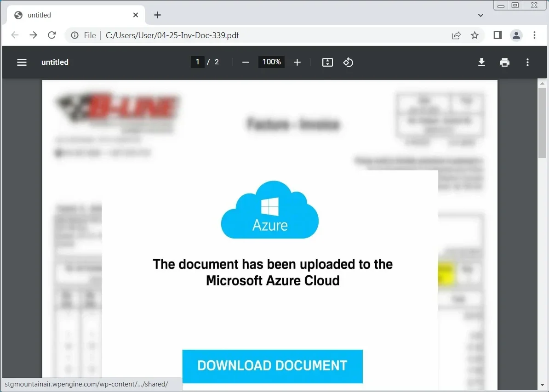549x392 pixels.
Task: Open the browser side panel
Action: tap(497, 35)
